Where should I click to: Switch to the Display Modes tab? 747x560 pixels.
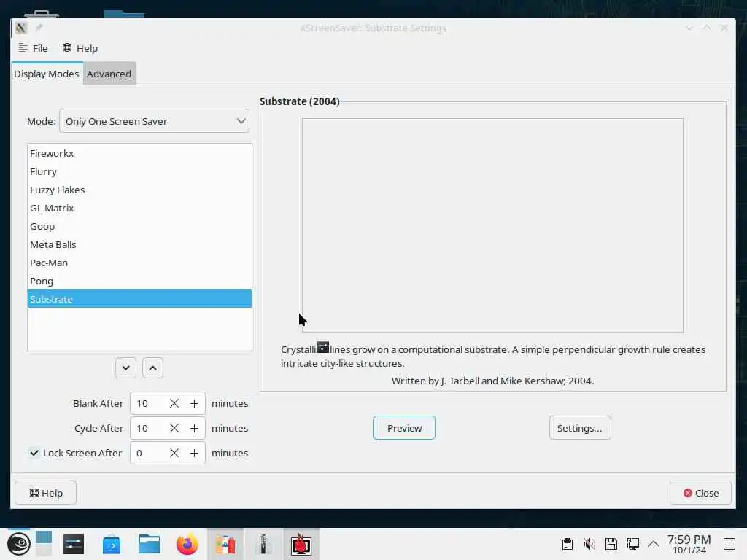coord(47,74)
